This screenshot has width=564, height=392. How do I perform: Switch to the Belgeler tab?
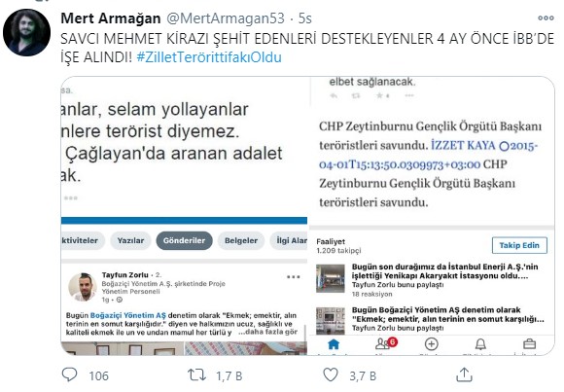(241, 240)
